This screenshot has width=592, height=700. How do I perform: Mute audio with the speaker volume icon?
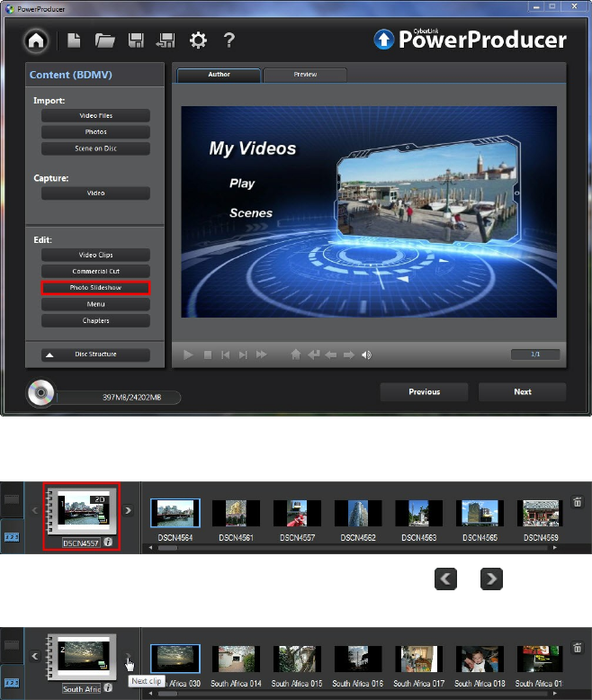pyautogui.click(x=366, y=355)
